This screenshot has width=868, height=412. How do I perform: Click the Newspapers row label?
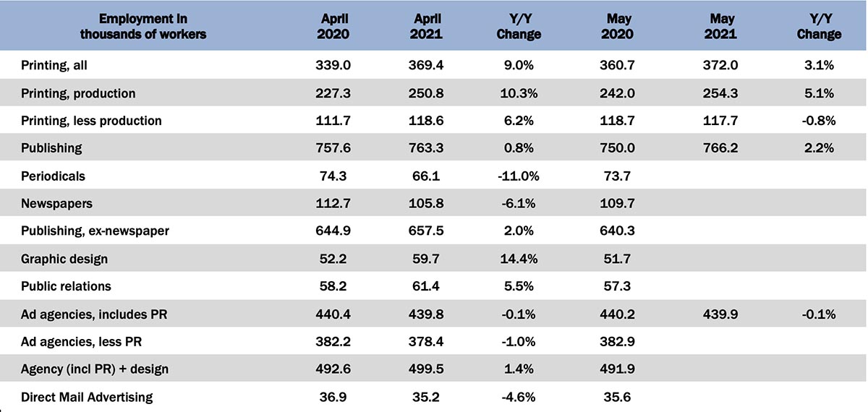[56, 204]
